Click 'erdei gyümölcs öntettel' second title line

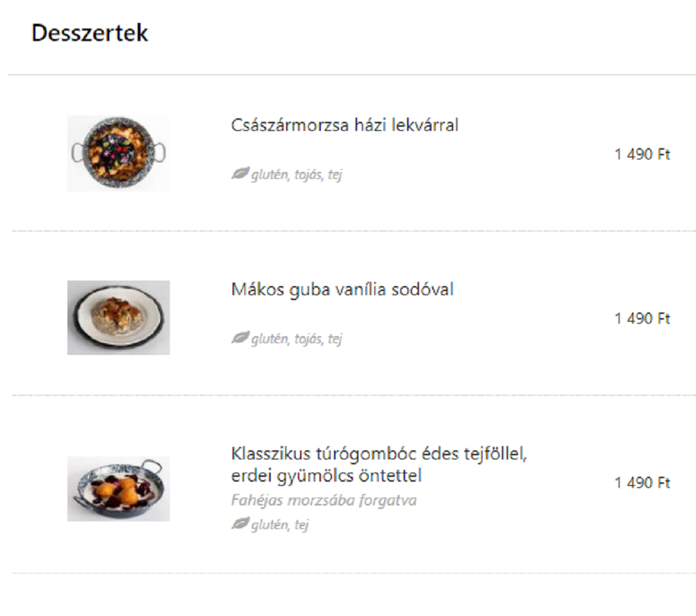pyautogui.click(x=326, y=476)
